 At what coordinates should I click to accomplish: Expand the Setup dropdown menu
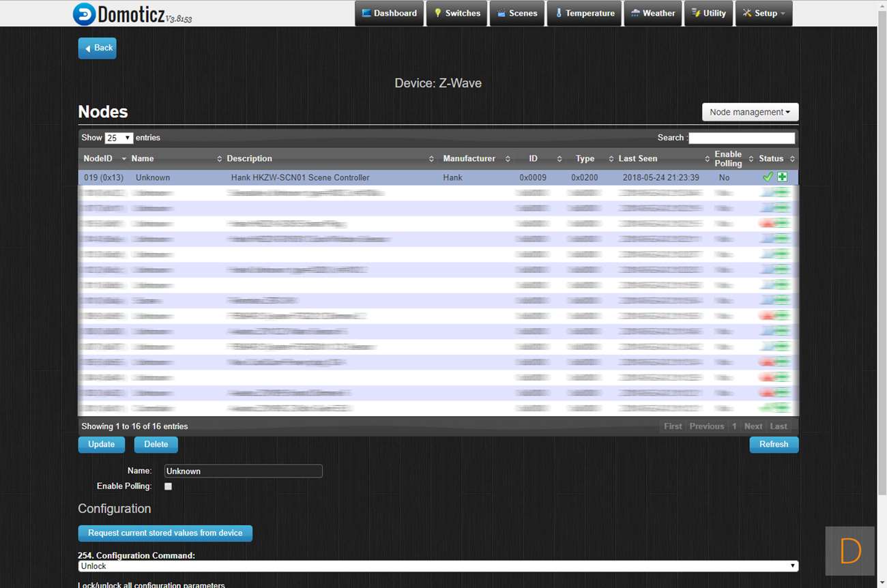click(x=764, y=13)
